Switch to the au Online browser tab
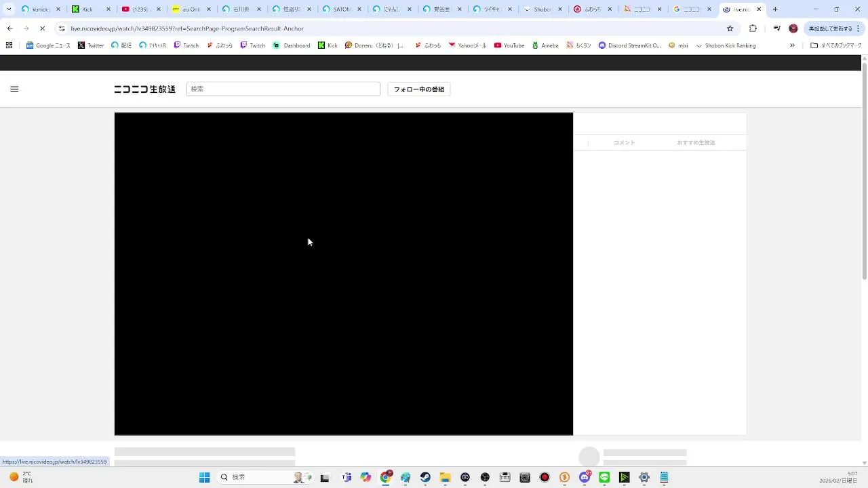The height and width of the screenshot is (488, 868). coord(192,9)
